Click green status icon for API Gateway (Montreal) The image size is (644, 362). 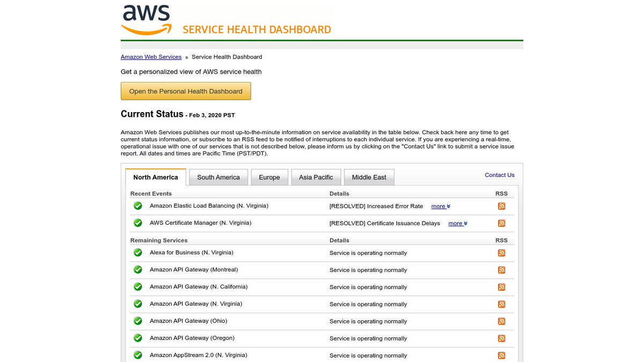pos(138,270)
